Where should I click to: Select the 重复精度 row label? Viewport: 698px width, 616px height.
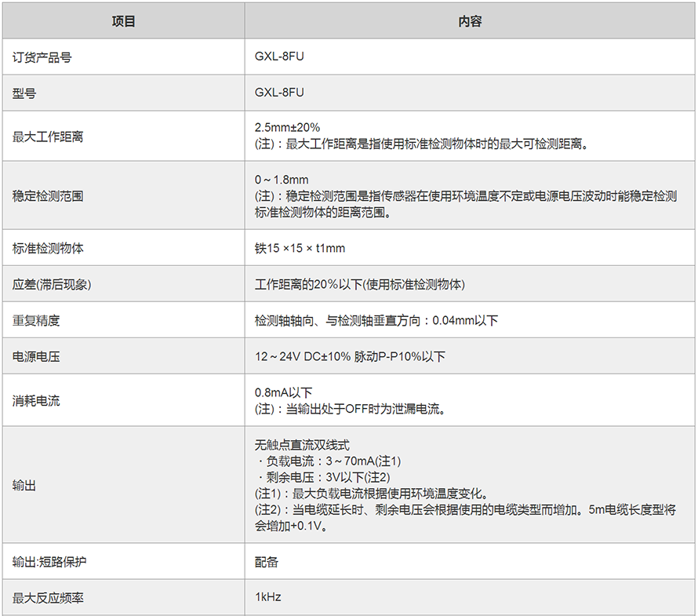[36, 321]
